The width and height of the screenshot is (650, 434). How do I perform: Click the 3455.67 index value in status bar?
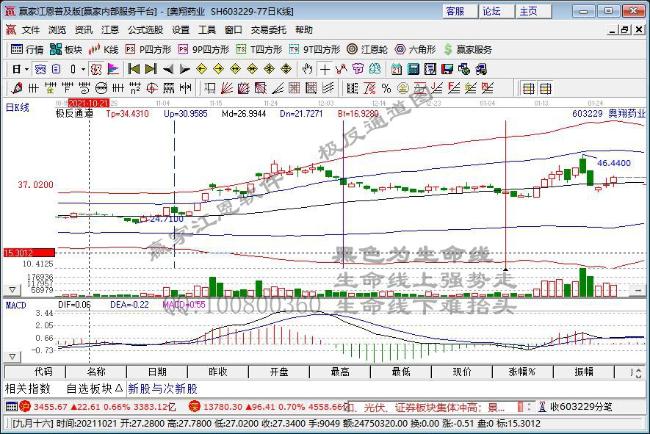coord(50,407)
